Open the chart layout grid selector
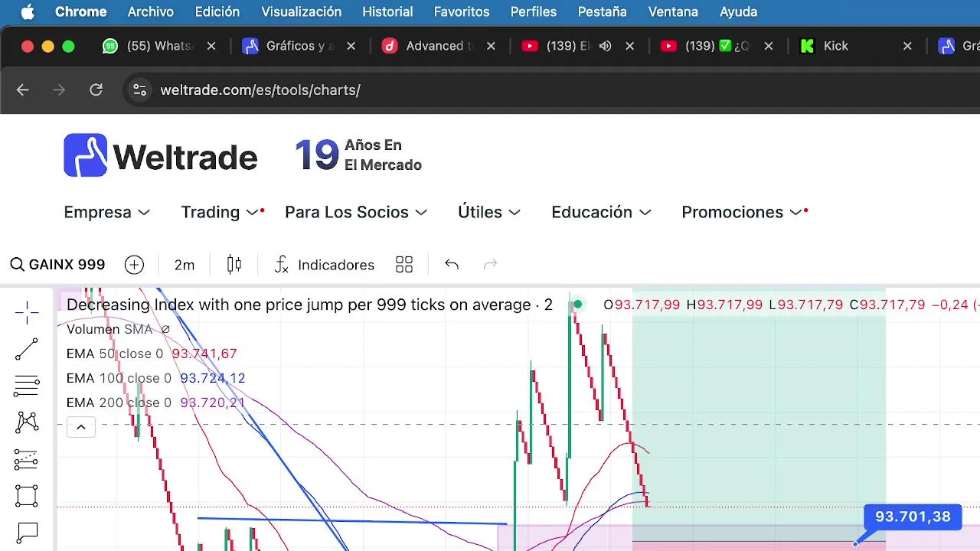Screen dimensions: 980x551 (404, 265)
